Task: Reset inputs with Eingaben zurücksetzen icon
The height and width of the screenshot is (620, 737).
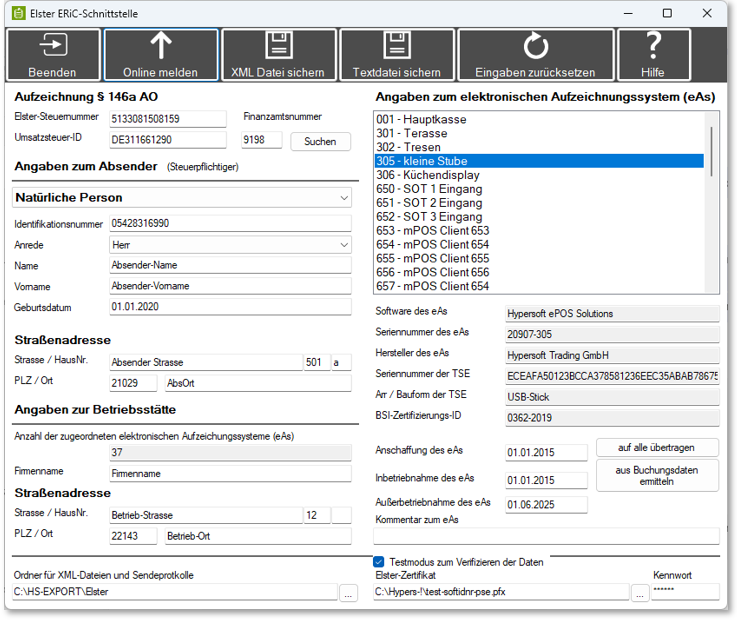Action: [535, 46]
